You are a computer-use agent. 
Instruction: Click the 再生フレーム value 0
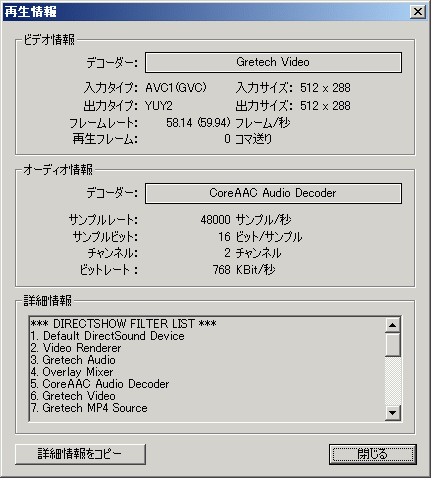227,139
